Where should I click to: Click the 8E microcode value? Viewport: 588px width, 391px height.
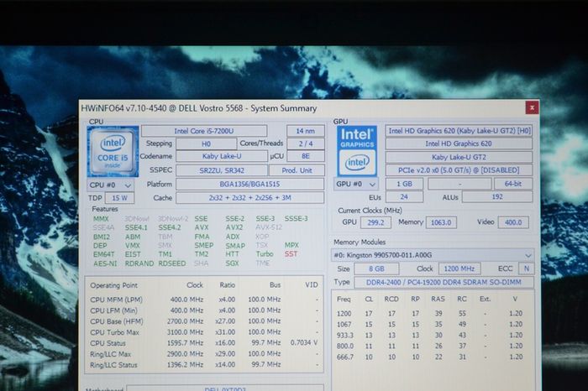[x=306, y=156]
